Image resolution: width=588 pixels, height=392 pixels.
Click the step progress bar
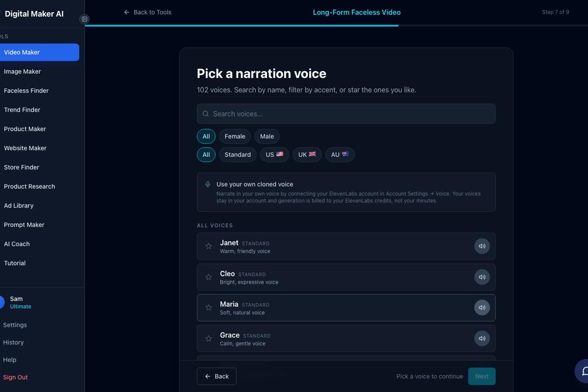point(336,25)
